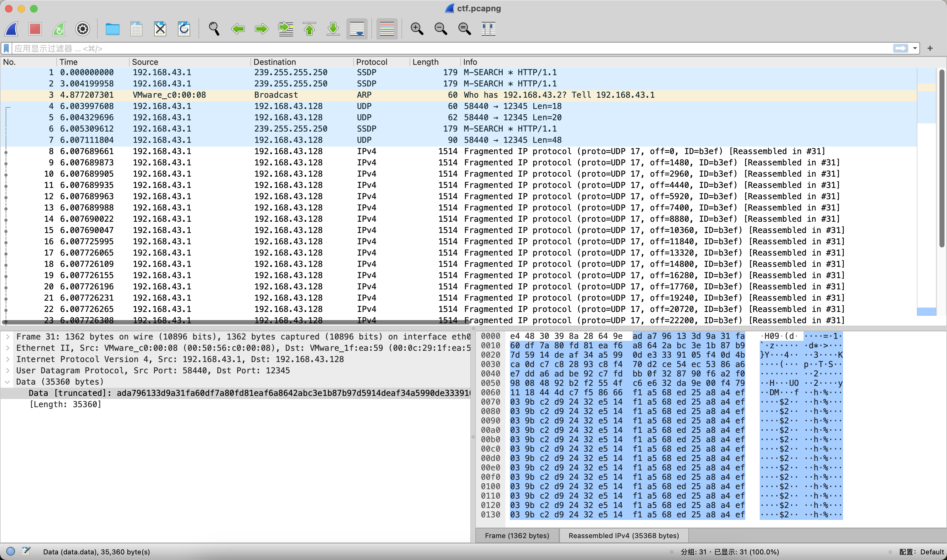
Task: Select fragment row with off=10360
Action: 459,230
